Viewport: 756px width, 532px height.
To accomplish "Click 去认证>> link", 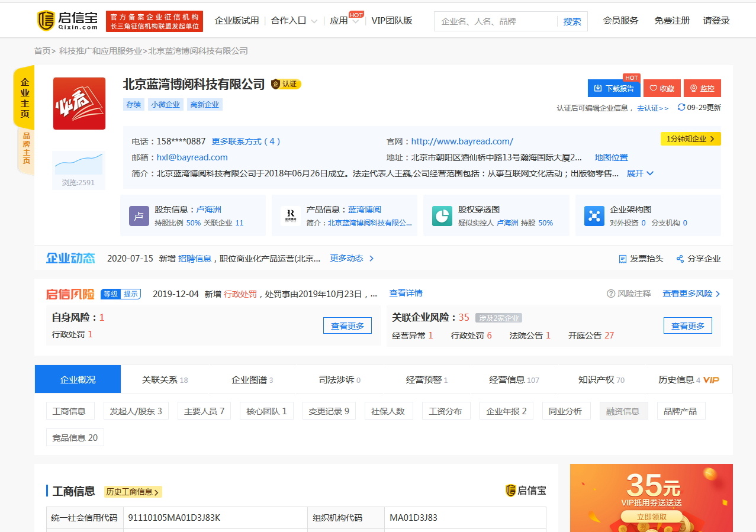I will 653,108.
